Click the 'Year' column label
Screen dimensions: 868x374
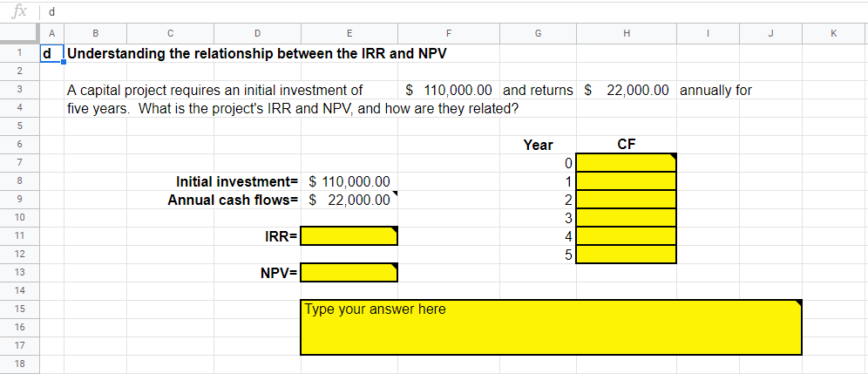point(538,145)
